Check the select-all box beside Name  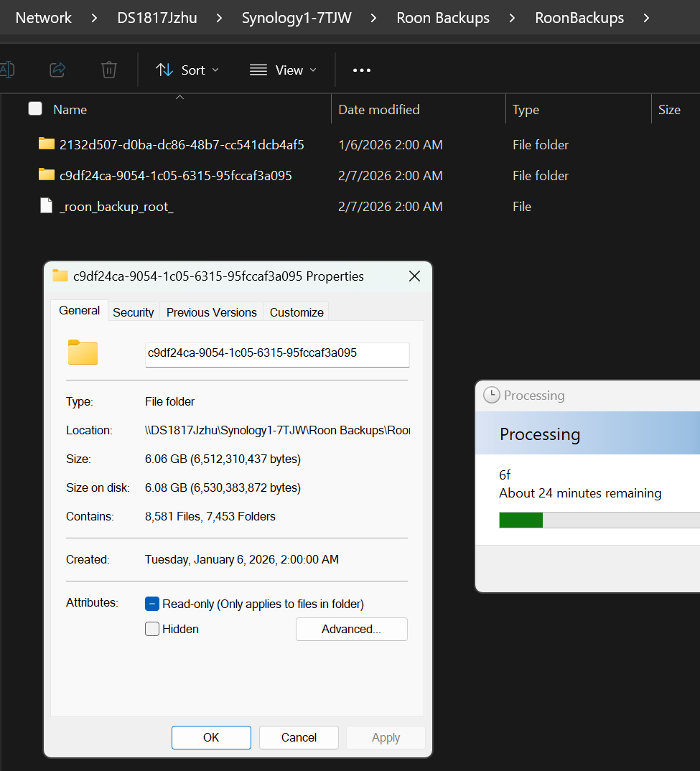coord(35,109)
